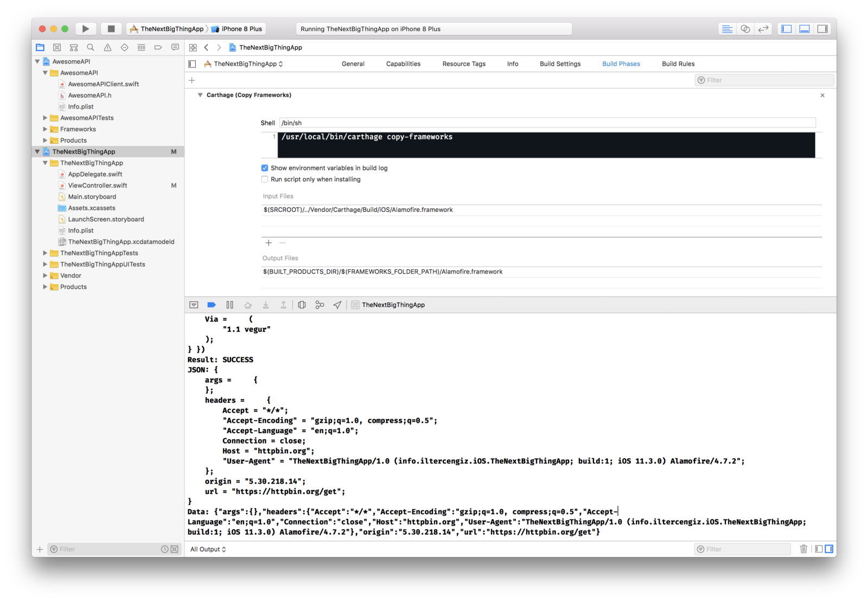
Task: Switch to the Build Rules tab
Action: (678, 64)
